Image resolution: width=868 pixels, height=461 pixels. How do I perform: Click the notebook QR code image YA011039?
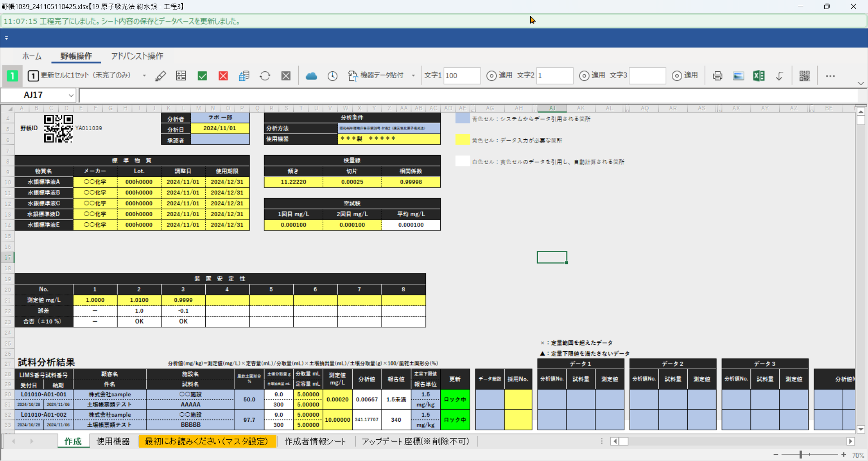58,128
